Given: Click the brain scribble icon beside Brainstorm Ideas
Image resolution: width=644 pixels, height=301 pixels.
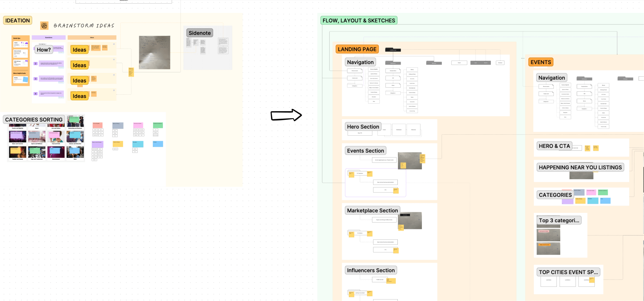Looking at the screenshot, I should coord(44,25).
